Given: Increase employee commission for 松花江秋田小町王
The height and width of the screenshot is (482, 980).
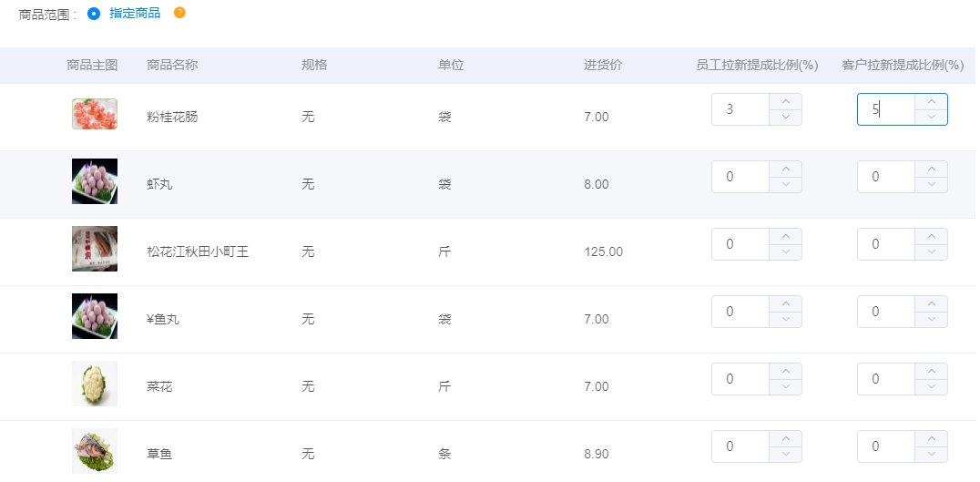Looking at the screenshot, I should (785, 236).
